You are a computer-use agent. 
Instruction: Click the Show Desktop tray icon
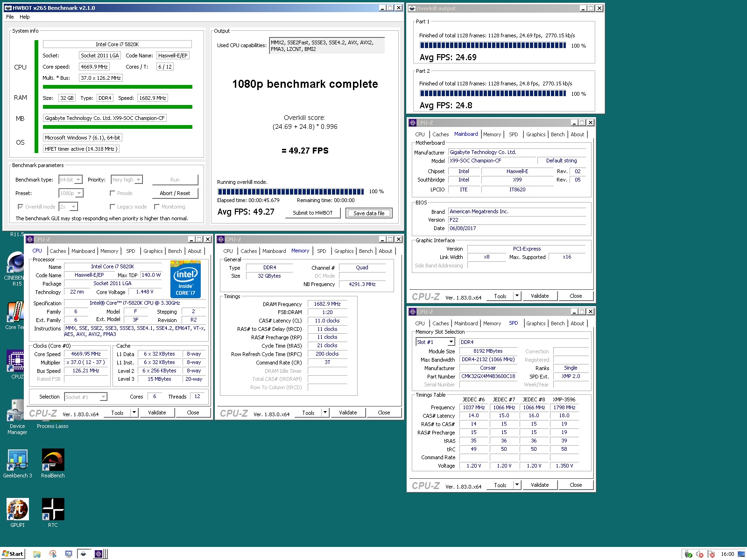point(741,554)
